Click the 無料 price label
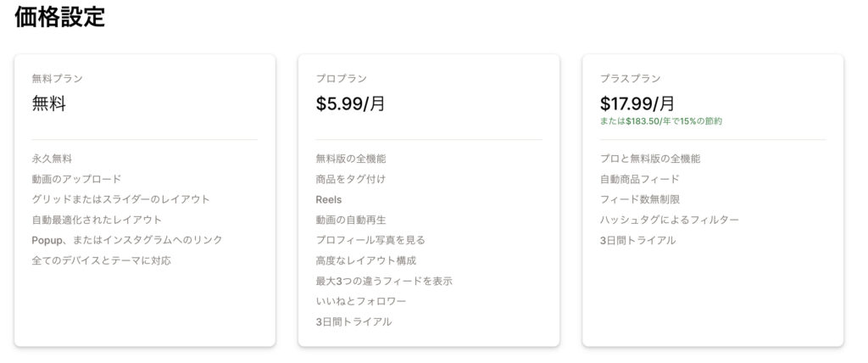This screenshot has width=868, height=363. pos(48,103)
